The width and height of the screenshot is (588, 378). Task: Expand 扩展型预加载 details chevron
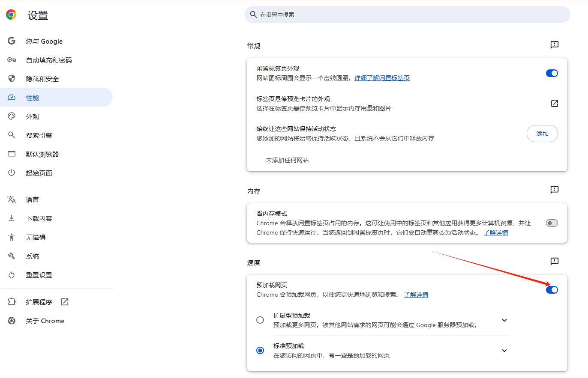(504, 320)
